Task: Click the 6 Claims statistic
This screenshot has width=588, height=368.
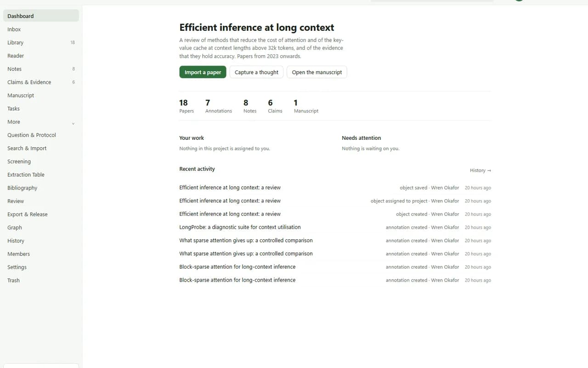Action: point(275,106)
